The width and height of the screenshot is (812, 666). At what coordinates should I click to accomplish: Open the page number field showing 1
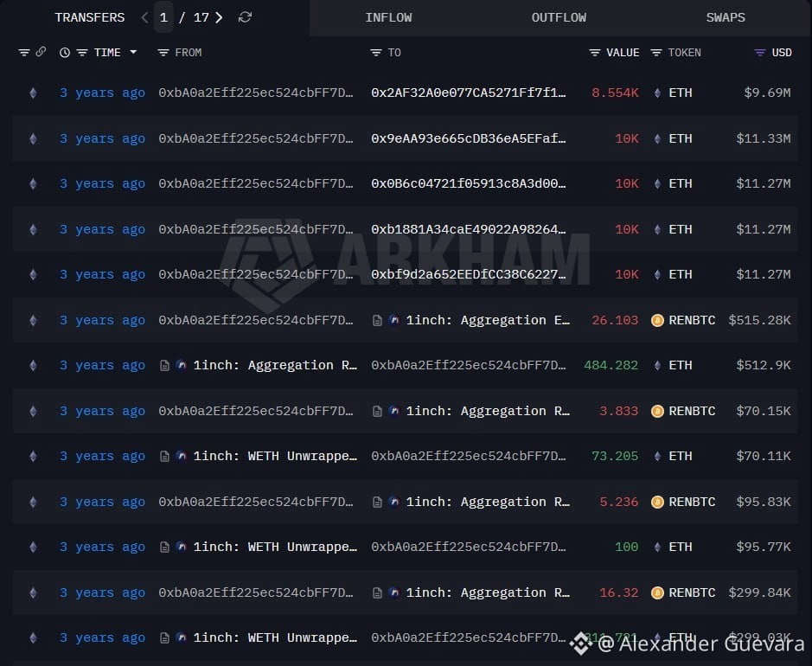coord(163,17)
